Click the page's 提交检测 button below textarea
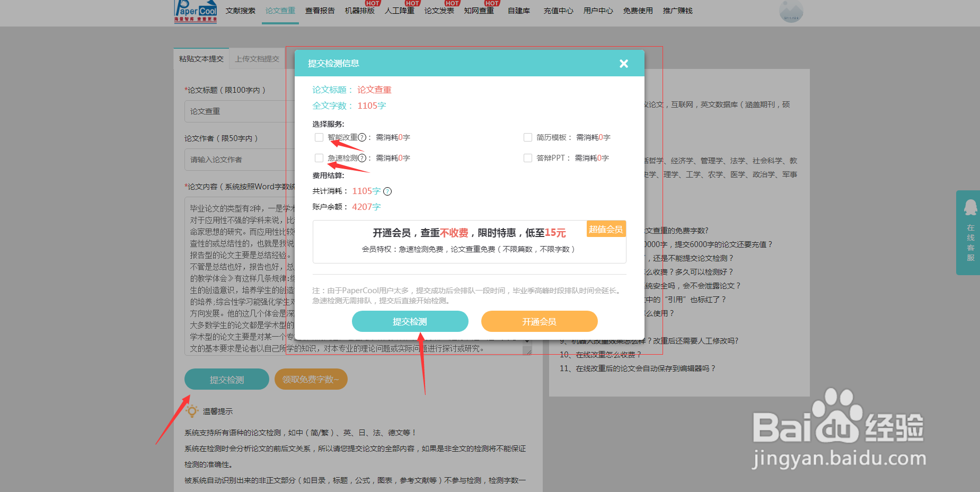980x492 pixels. pos(227,379)
